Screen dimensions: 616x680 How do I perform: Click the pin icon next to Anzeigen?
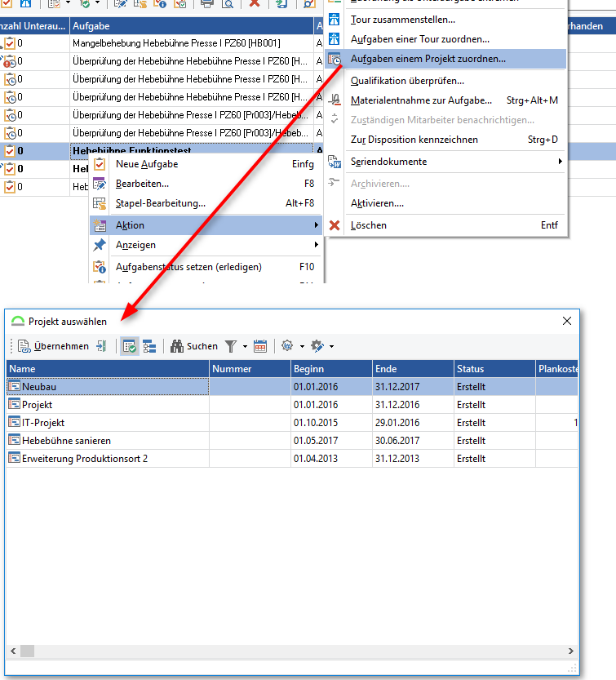(100, 245)
